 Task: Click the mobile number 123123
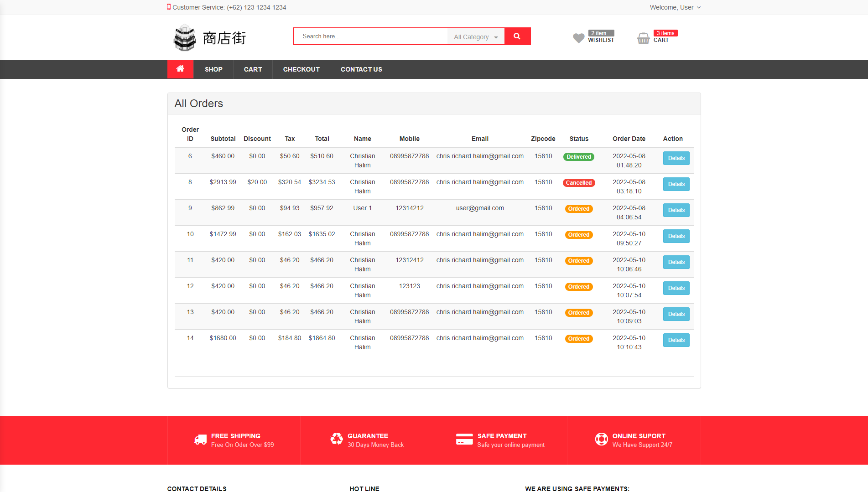pyautogui.click(x=409, y=286)
